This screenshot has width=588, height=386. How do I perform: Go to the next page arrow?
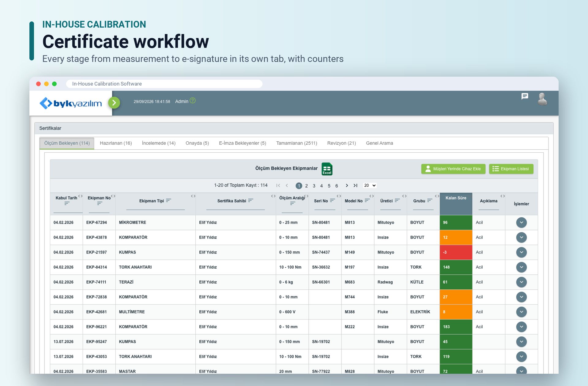pos(347,185)
